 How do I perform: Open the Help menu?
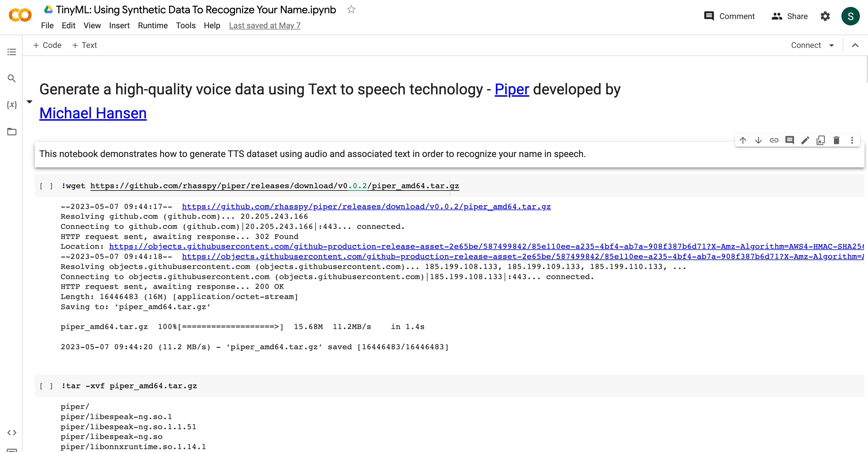(x=212, y=26)
